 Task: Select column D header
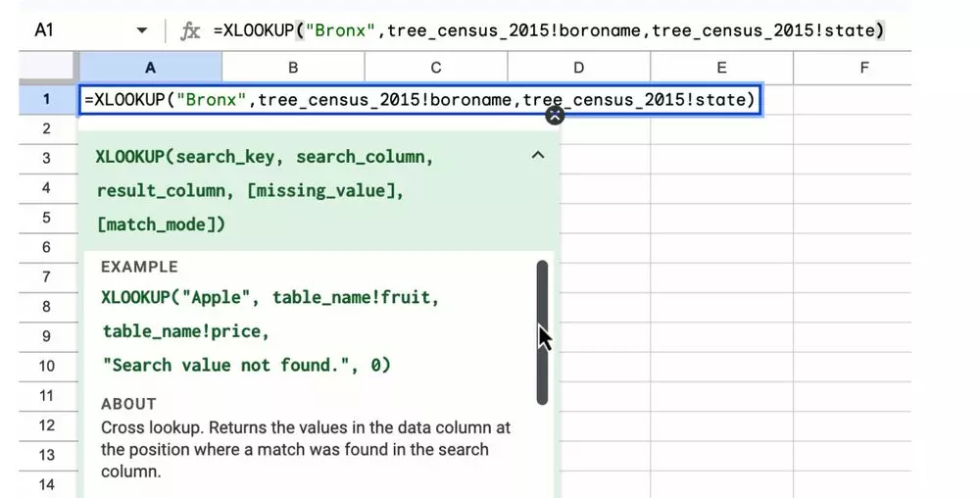coord(578,68)
